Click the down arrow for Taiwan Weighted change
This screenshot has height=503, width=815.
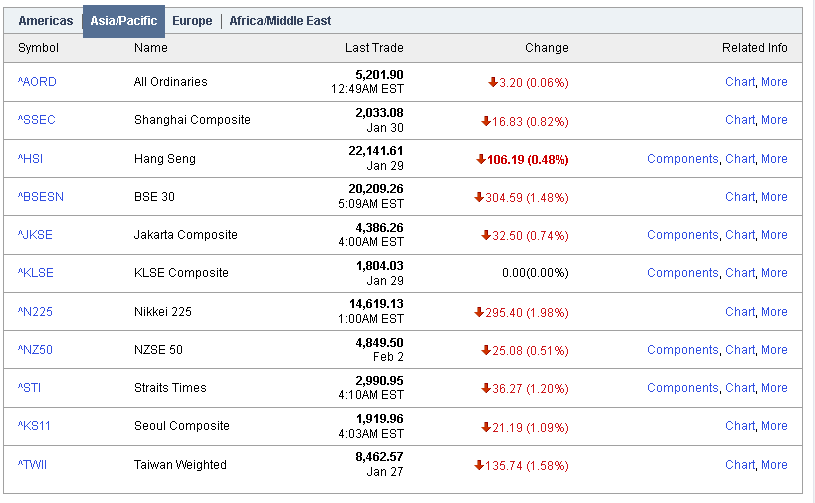[x=479, y=465]
